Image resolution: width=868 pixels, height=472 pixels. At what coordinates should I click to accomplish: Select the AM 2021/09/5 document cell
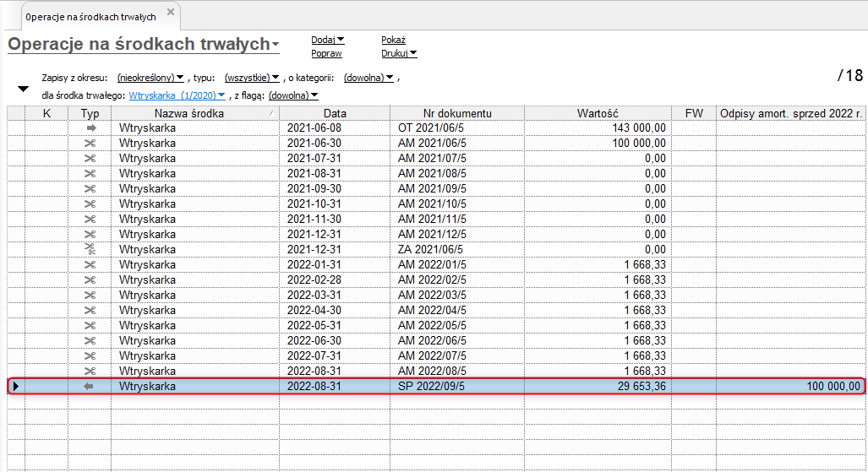coord(457,188)
